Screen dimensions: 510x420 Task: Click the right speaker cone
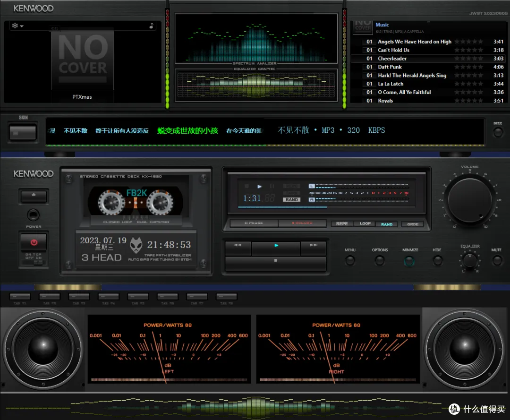click(465, 350)
